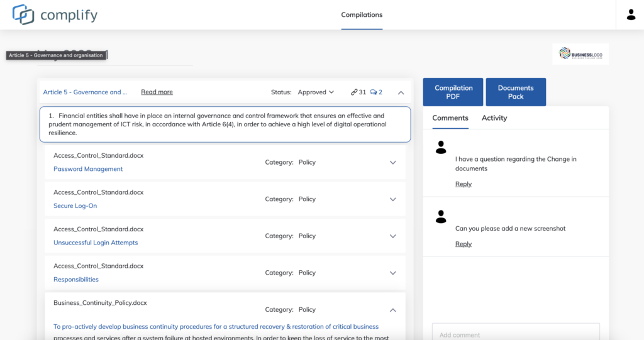Expand the Secure Log-On row
This screenshot has height=340, width=644.
point(392,199)
